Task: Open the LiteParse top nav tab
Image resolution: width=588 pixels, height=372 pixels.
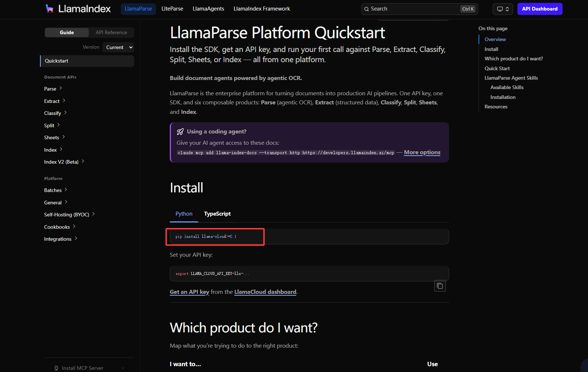Action: (x=172, y=9)
